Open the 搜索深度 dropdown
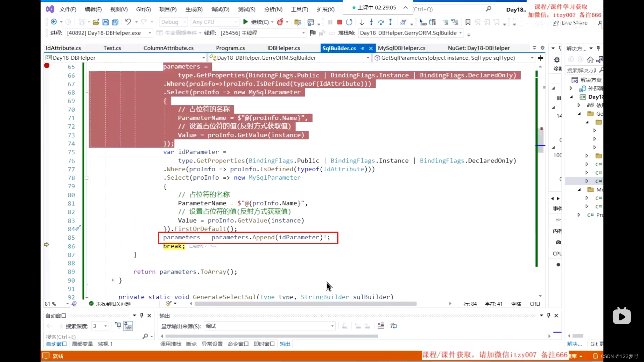 (x=100, y=326)
